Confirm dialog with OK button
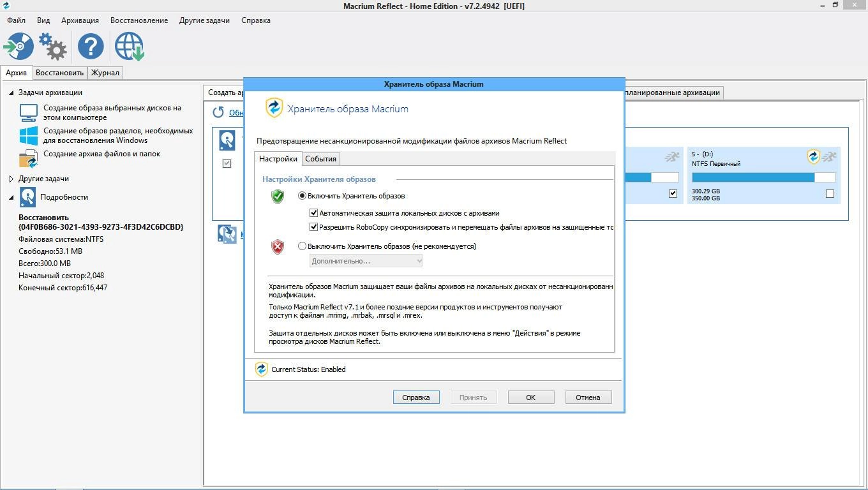Viewport: 868px width, 490px height. click(531, 397)
